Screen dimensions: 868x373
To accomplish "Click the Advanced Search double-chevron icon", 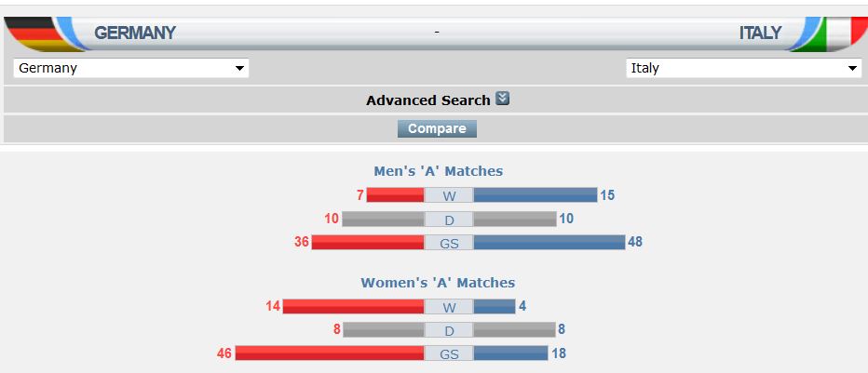I will tap(503, 100).
